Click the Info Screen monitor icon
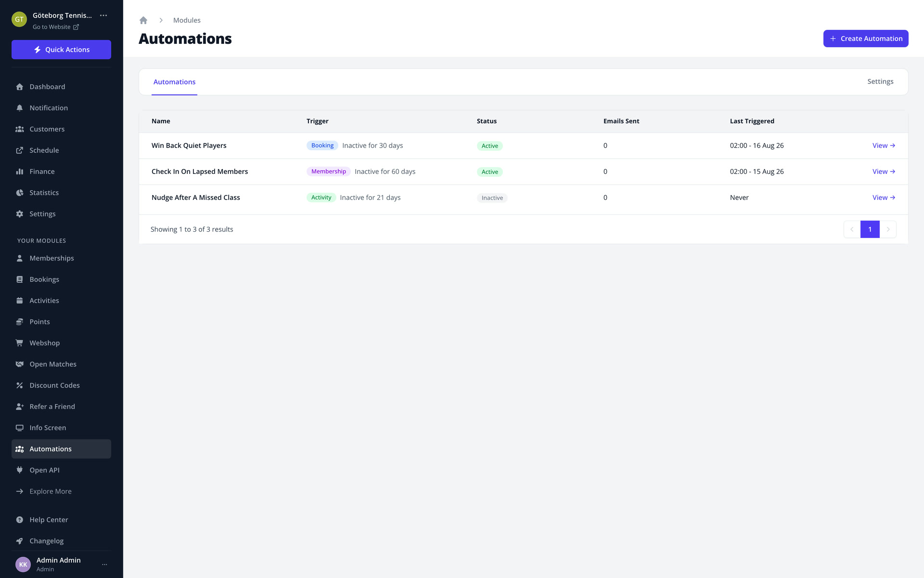The height and width of the screenshot is (578, 924). tap(20, 428)
